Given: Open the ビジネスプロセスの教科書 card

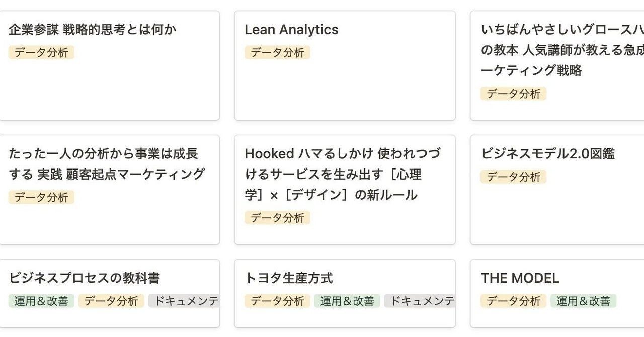Looking at the screenshot, I should 85,278.
